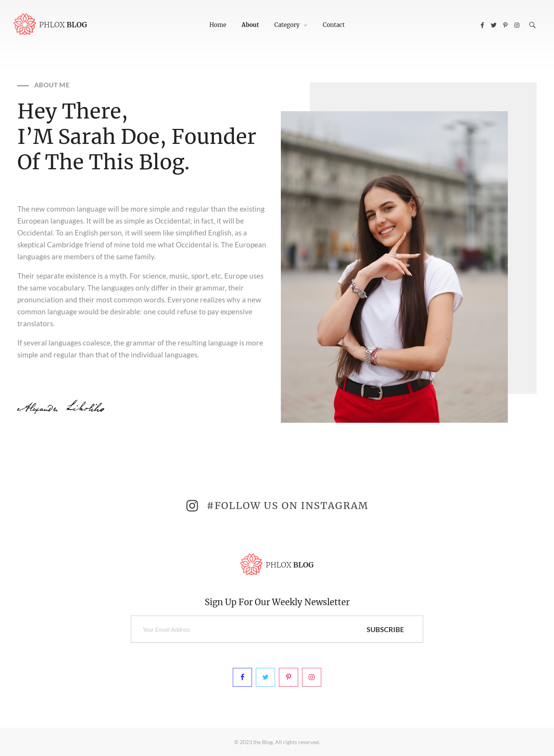This screenshot has height=756, width=554.
Task: Open the header Instagram icon
Action: (x=517, y=25)
